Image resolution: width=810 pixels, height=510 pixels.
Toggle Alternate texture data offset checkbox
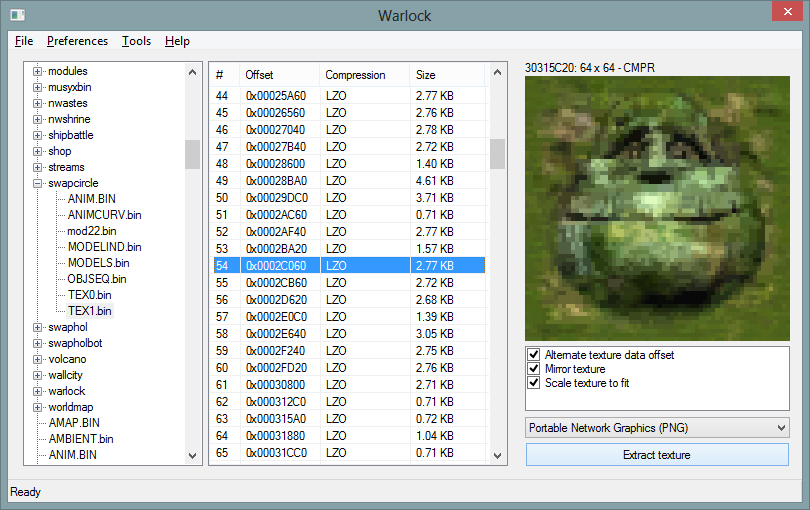click(534, 355)
